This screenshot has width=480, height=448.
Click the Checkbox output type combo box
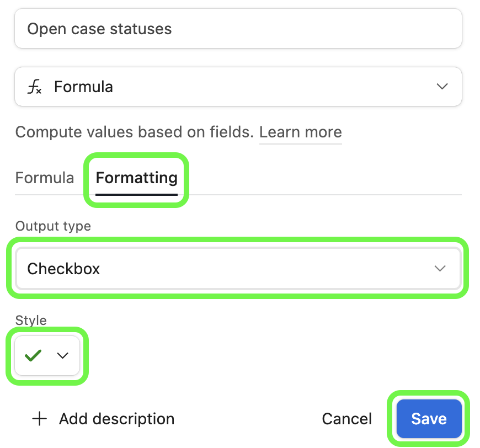point(238,269)
